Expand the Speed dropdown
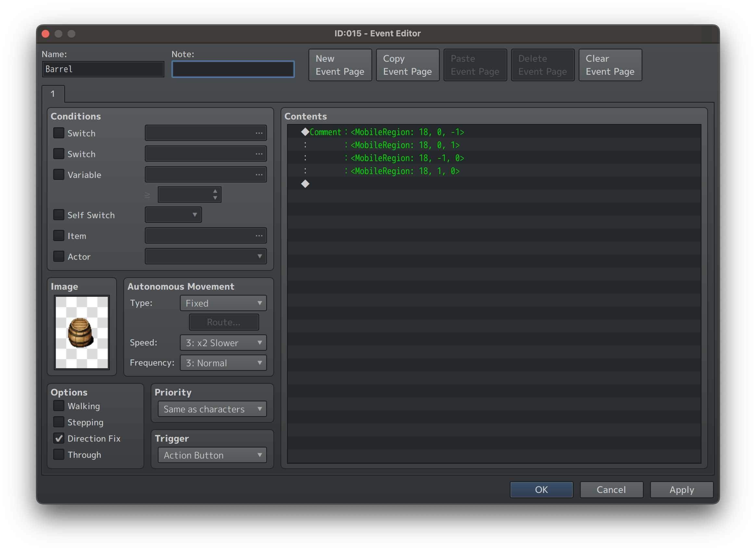Viewport: 756px width, 552px height. coord(223,343)
